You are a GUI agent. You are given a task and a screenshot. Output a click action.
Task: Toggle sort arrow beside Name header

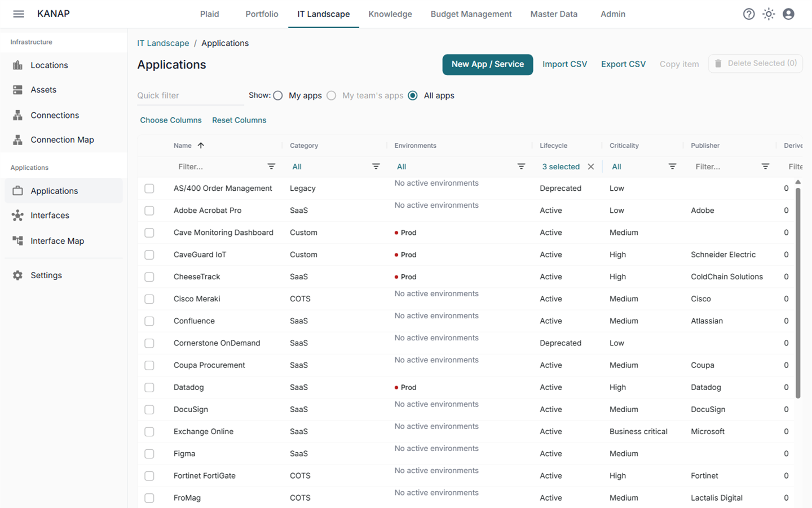(x=201, y=146)
